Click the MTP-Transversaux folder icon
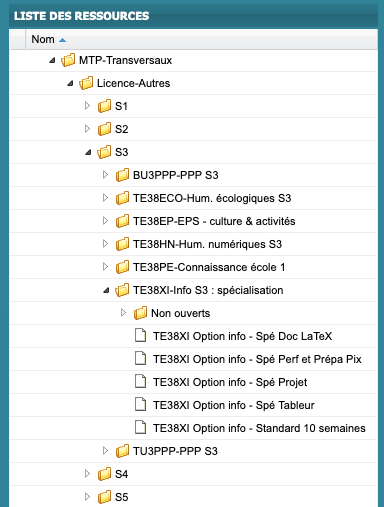This screenshot has width=384, height=507. [x=68, y=60]
